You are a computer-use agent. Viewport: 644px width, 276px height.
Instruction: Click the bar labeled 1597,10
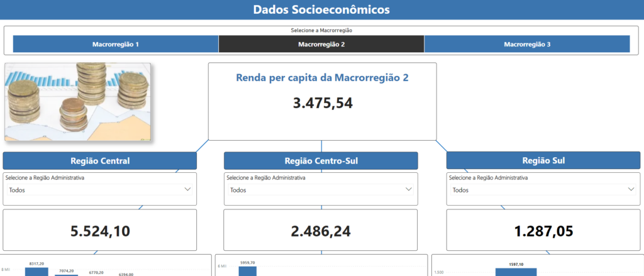[x=514, y=272]
